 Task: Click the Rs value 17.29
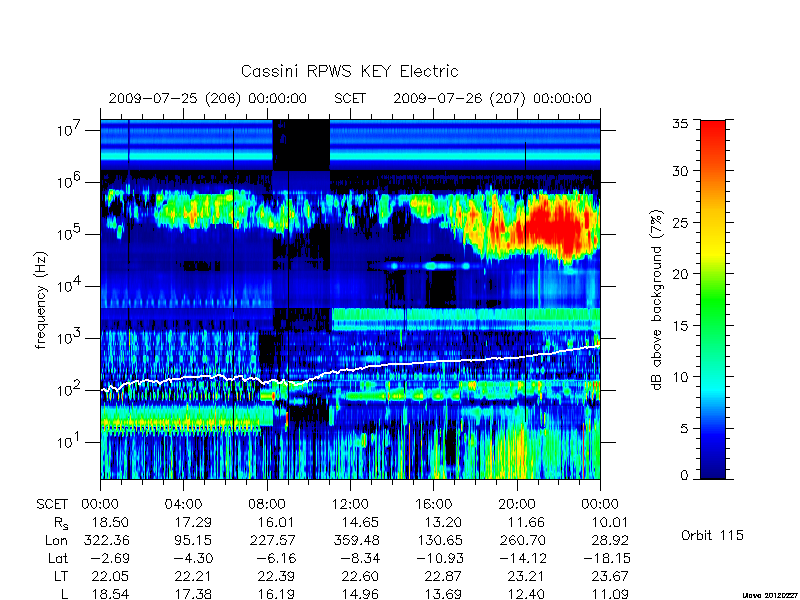(x=193, y=522)
